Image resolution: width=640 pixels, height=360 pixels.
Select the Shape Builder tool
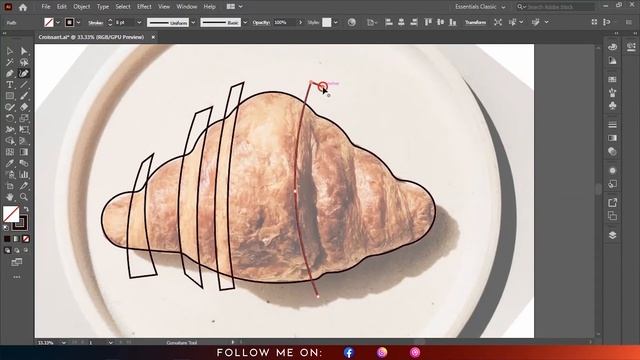(10, 141)
